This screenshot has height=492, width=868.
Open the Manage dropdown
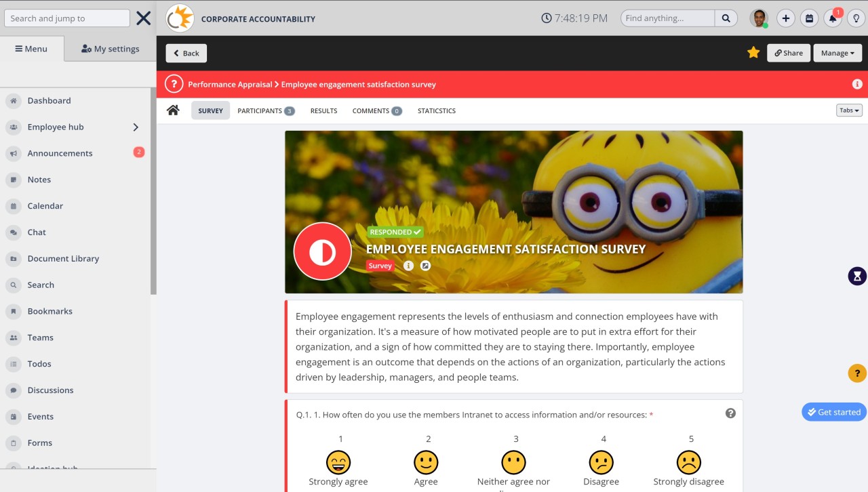coord(837,52)
